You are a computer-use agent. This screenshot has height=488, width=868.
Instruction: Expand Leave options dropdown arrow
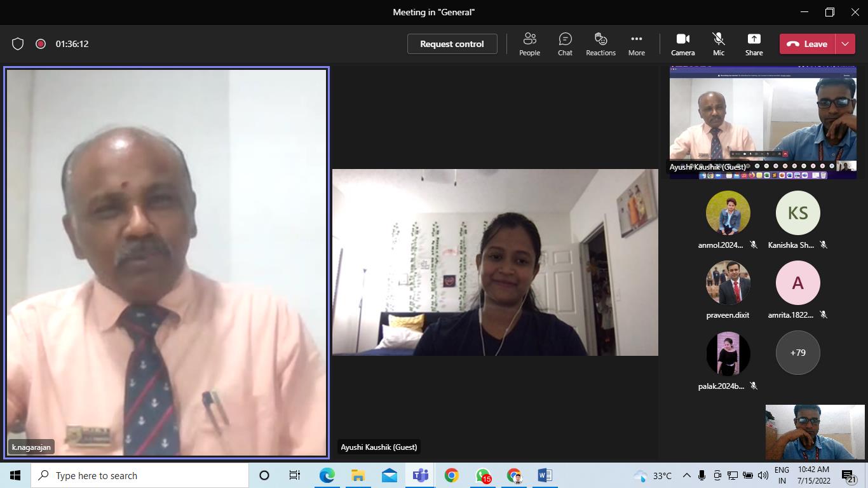click(845, 44)
